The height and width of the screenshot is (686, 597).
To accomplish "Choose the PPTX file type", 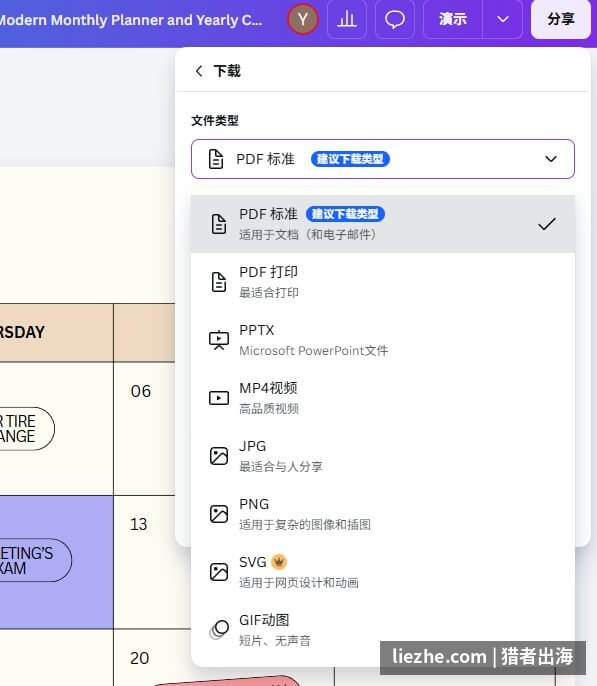I will click(x=383, y=340).
